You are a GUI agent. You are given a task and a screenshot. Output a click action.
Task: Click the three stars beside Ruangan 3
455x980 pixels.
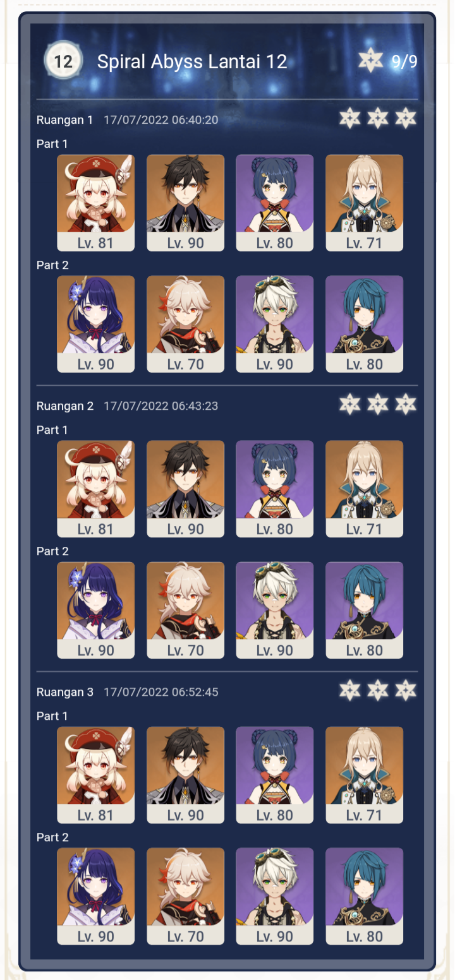377,690
